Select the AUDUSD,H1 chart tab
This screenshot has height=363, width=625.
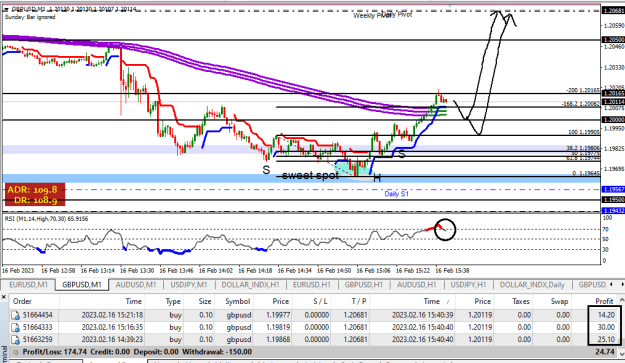(417, 285)
